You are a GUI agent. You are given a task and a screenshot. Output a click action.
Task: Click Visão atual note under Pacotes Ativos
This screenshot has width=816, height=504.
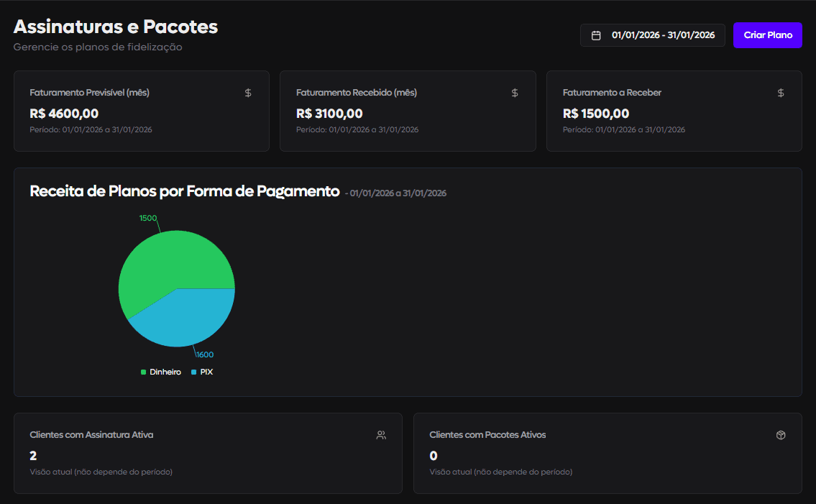(501, 472)
